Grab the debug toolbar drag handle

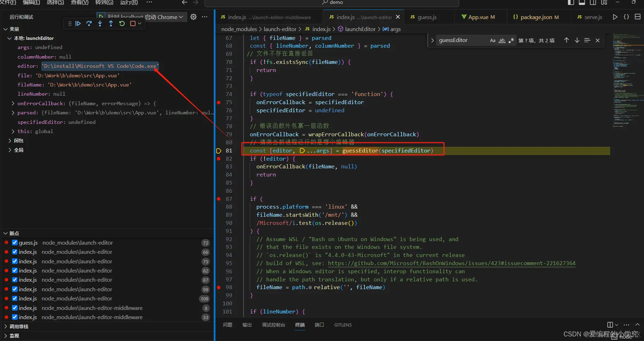(69, 24)
